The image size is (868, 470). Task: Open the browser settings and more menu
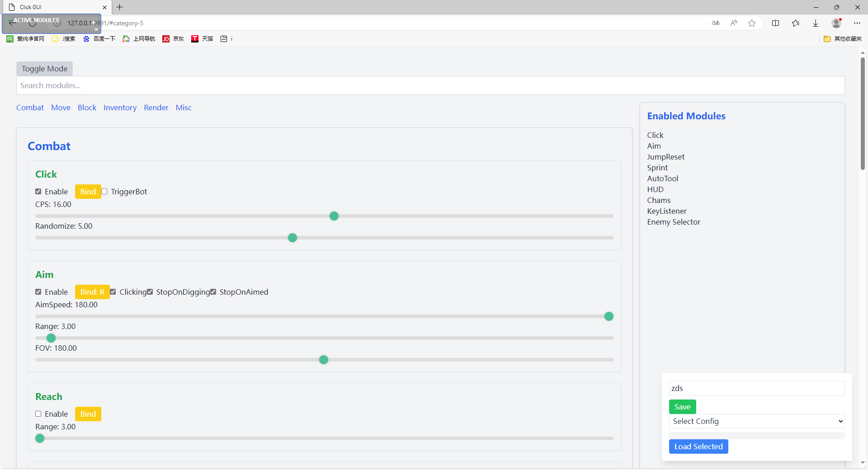(x=857, y=23)
